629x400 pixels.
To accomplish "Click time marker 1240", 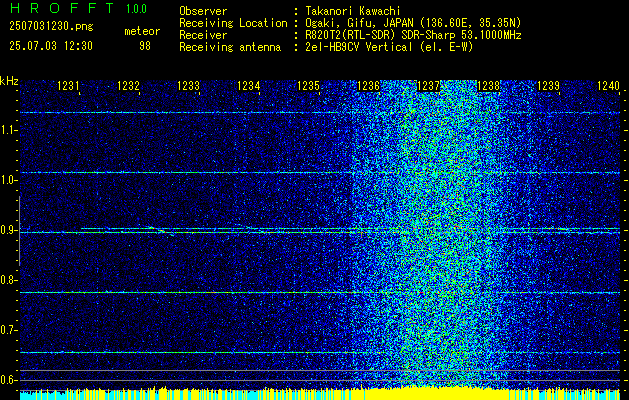I will click(x=608, y=86).
